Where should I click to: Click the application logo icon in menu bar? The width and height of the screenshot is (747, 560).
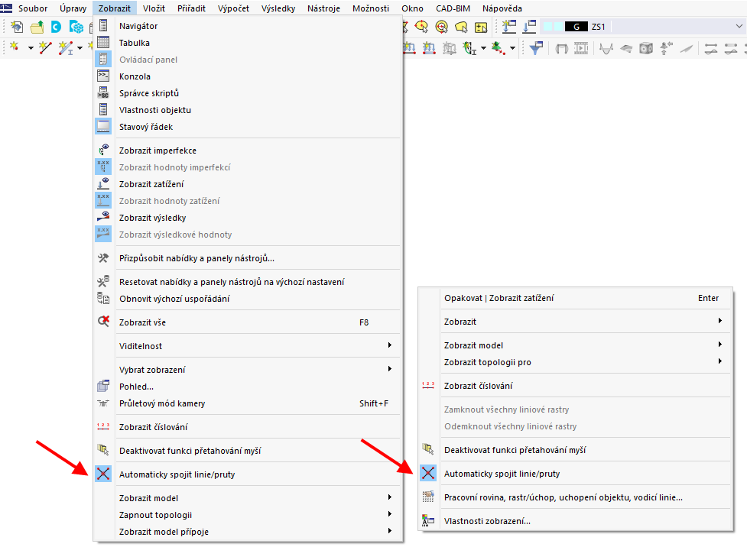6,8
